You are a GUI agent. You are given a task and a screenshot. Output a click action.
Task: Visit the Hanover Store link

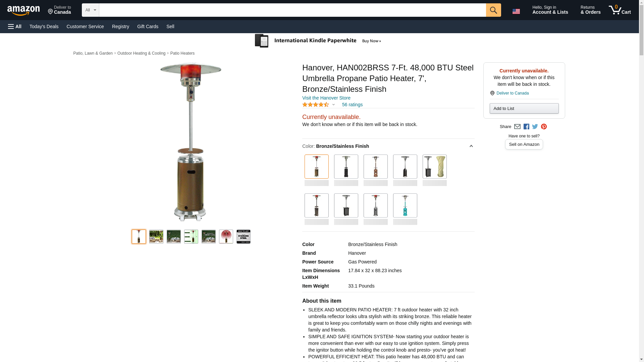(326, 98)
